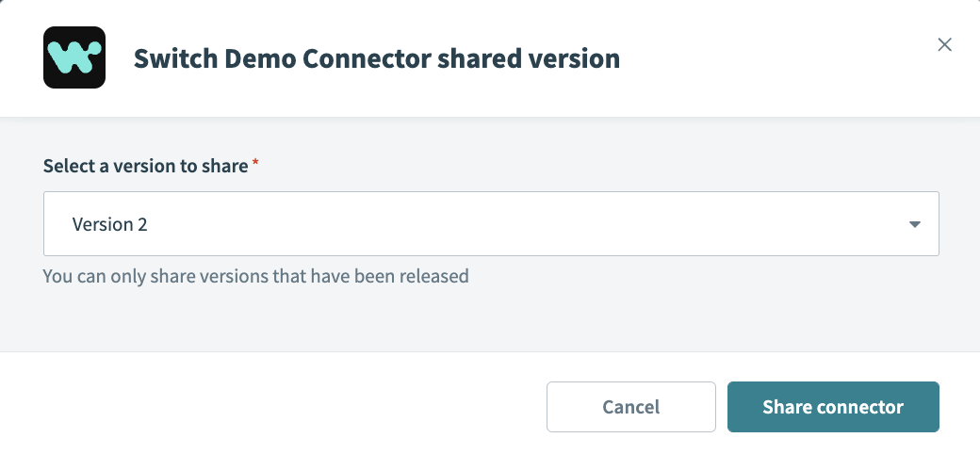980x454 pixels.
Task: Click the dropdown caret arrow
Action: (x=914, y=224)
